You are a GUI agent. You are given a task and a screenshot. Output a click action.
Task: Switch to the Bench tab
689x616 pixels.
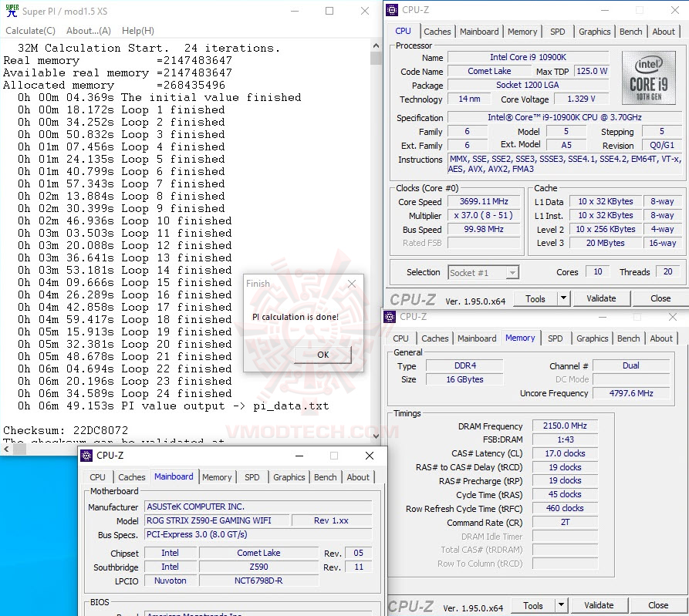pos(630,32)
